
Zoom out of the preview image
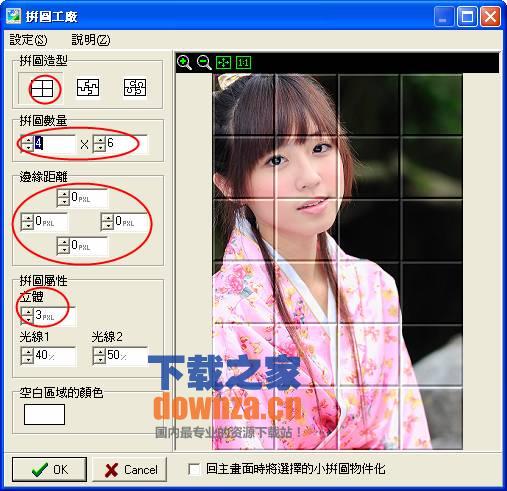(x=204, y=62)
